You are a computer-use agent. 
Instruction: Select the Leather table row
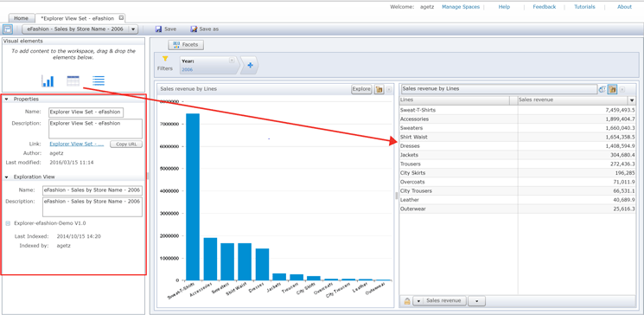518,200
